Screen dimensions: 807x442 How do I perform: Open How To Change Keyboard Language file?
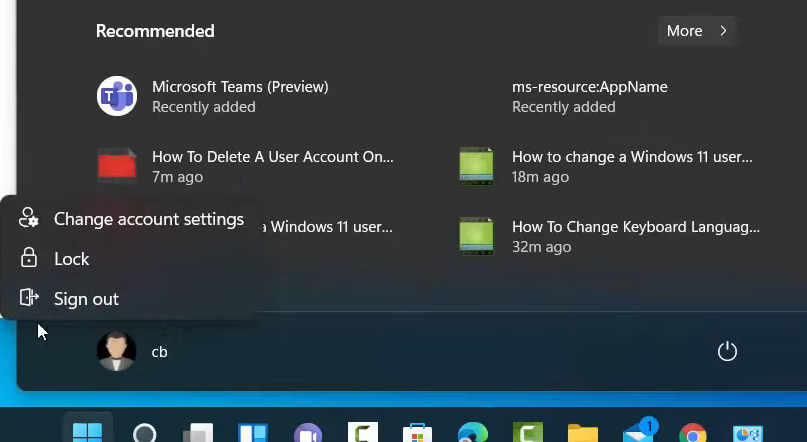(635, 236)
